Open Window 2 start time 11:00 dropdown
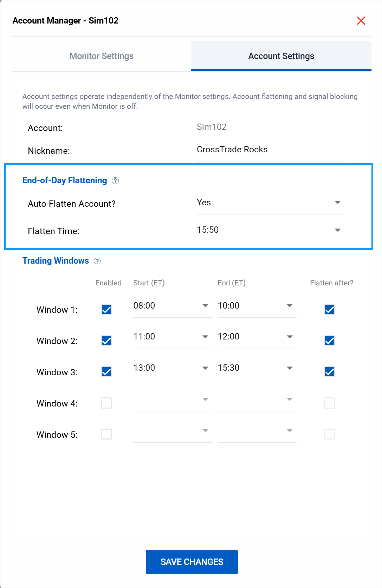The image size is (382, 588). click(x=172, y=337)
